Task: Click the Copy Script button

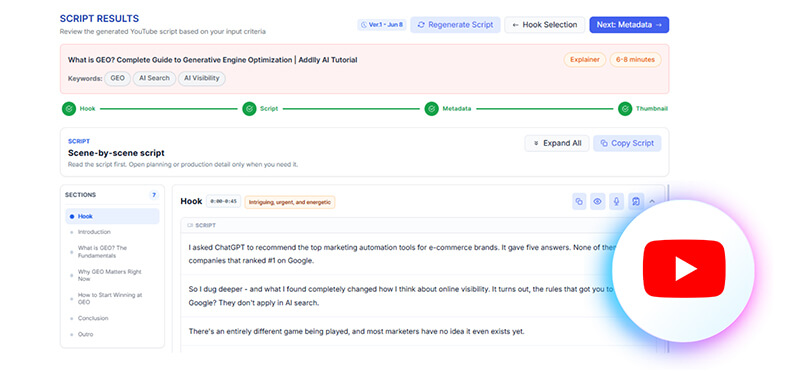Action: pyautogui.click(x=627, y=143)
